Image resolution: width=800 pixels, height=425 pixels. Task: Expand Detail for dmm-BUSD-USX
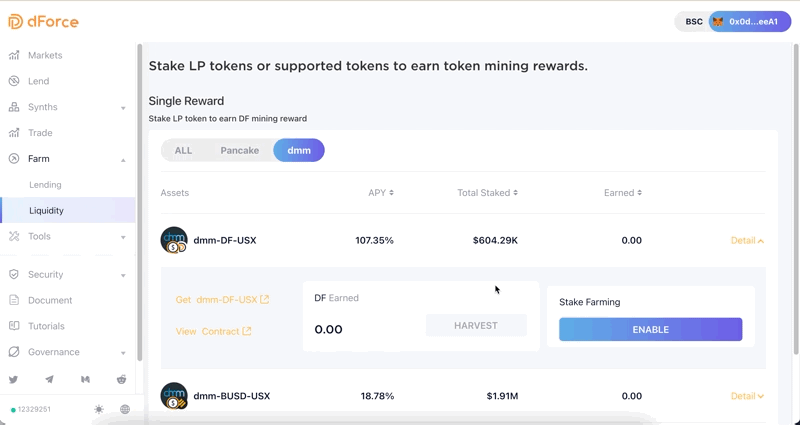(x=747, y=396)
